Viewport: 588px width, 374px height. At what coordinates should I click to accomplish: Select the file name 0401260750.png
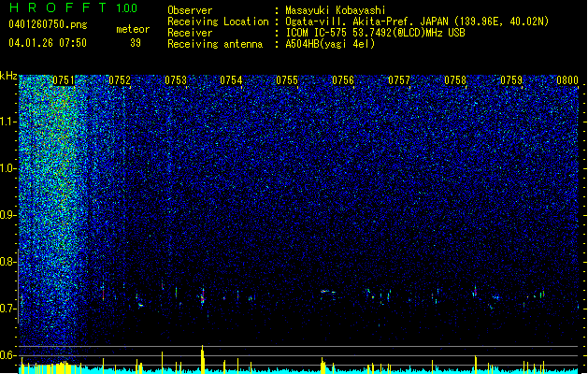48,24
